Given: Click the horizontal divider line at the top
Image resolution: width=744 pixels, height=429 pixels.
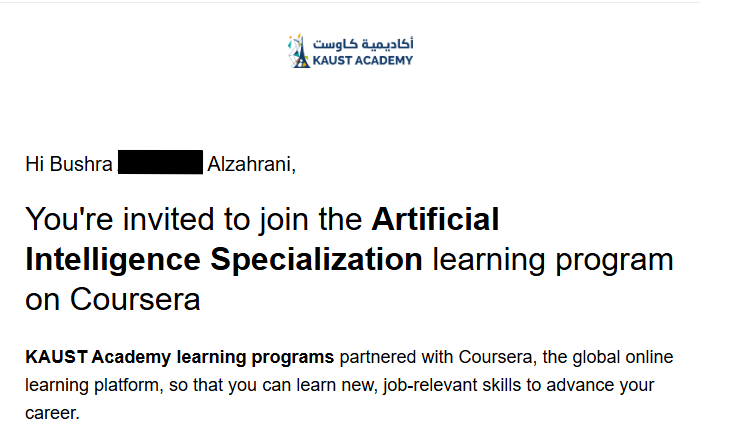Looking at the screenshot, I should (350, 2).
